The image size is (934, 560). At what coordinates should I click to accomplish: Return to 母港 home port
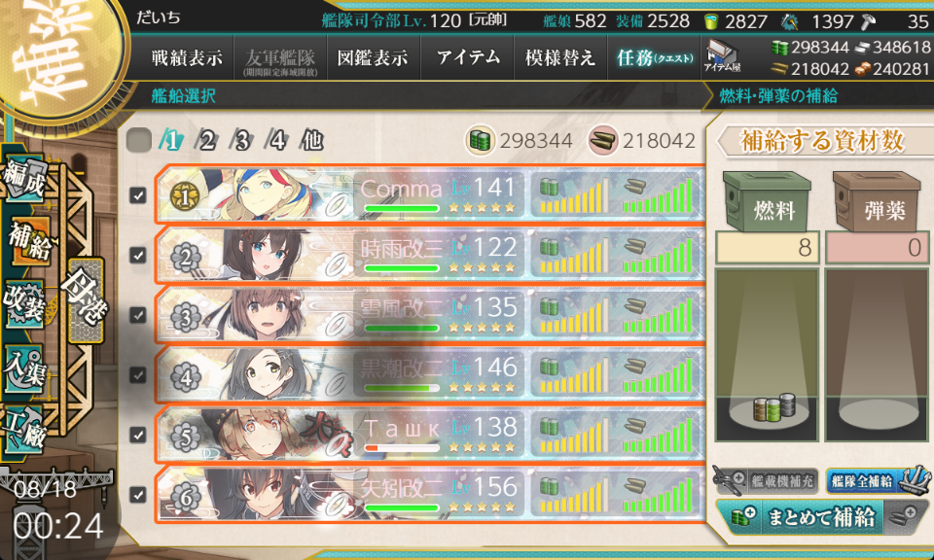tap(86, 299)
